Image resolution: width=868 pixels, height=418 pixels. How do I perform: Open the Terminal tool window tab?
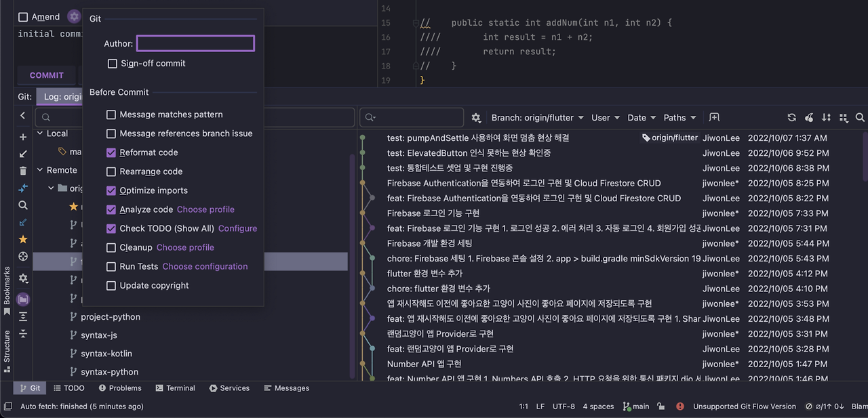point(175,388)
